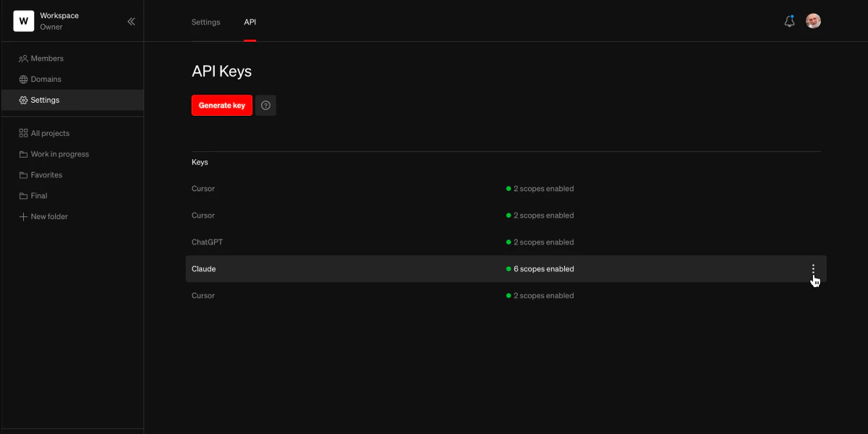Click the API Keys heading
This screenshot has width=868, height=434.
221,72
